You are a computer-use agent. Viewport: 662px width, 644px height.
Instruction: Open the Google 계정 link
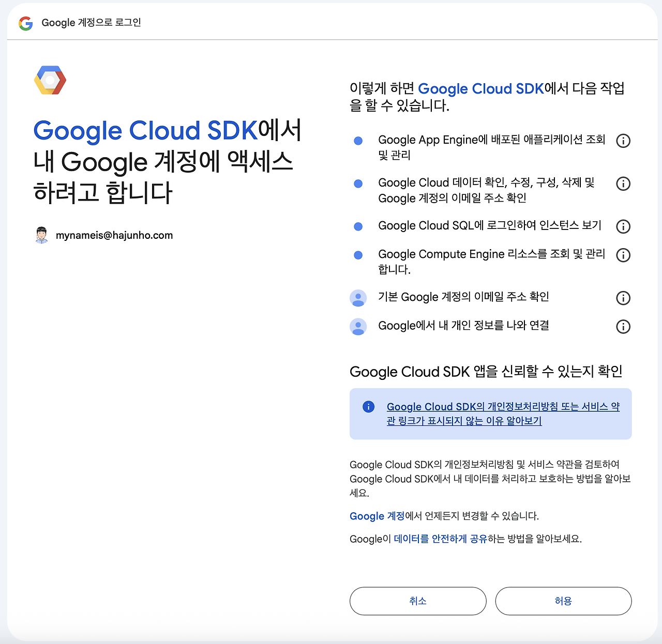[x=377, y=516]
